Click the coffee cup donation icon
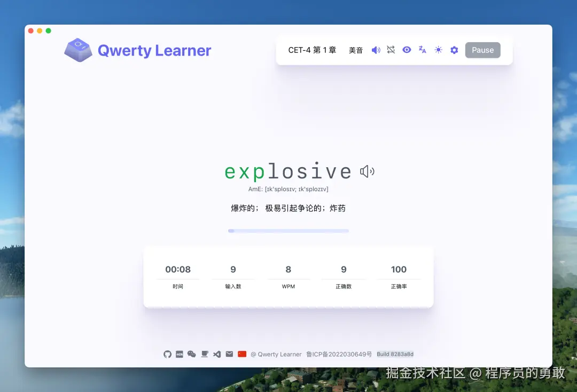The image size is (577, 392). 204,354
